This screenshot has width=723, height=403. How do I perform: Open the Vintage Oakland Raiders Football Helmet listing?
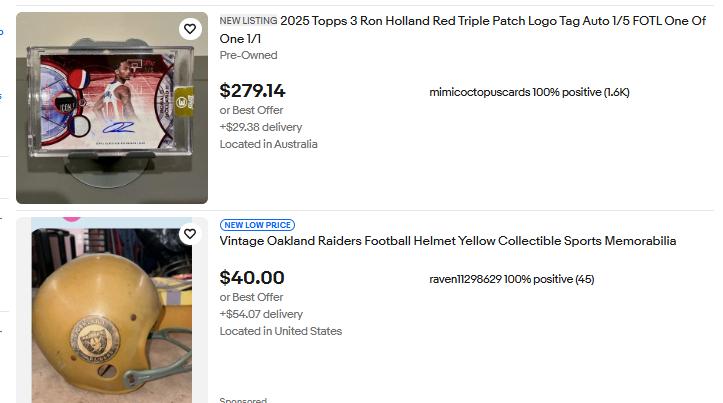tap(447, 241)
